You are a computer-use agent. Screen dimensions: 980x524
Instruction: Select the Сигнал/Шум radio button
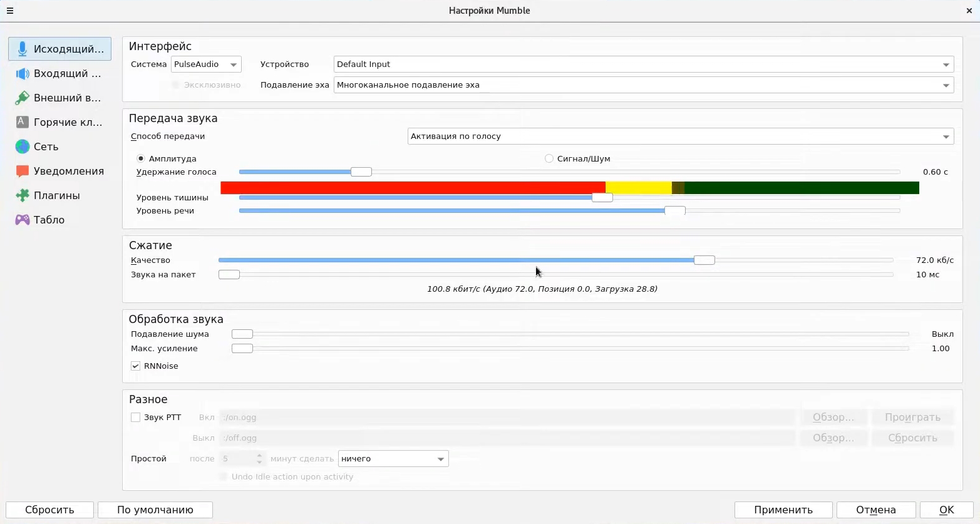pyautogui.click(x=549, y=159)
